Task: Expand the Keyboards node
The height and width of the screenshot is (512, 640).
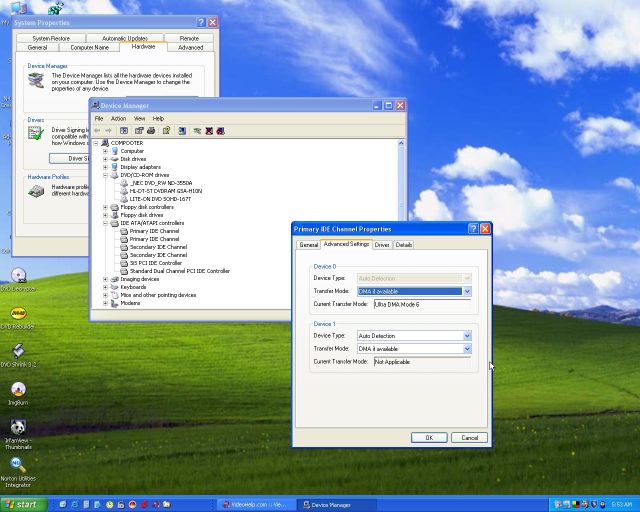Action: 105,287
